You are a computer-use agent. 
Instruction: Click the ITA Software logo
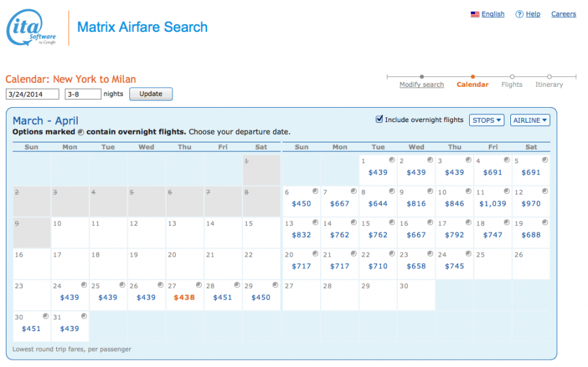[x=31, y=28]
